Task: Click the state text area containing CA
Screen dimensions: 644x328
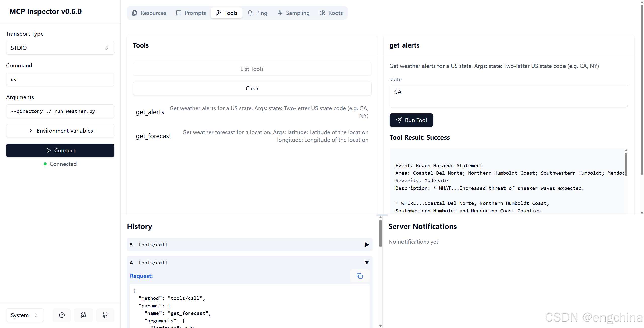Action: coord(509,96)
